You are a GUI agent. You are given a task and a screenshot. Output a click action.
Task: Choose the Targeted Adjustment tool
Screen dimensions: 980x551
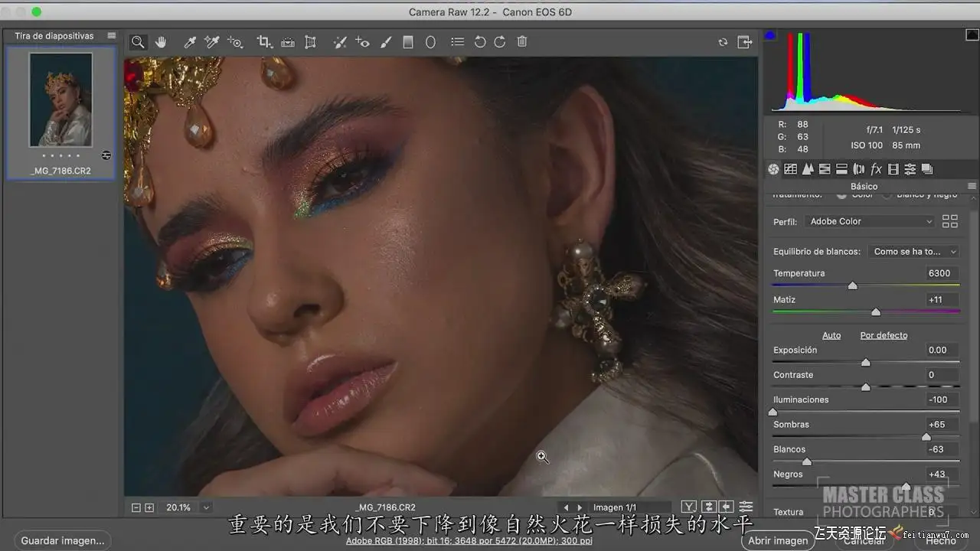click(x=235, y=42)
